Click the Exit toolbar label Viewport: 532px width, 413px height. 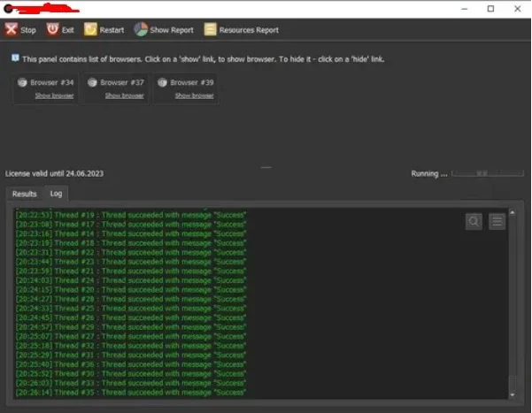tap(68, 30)
